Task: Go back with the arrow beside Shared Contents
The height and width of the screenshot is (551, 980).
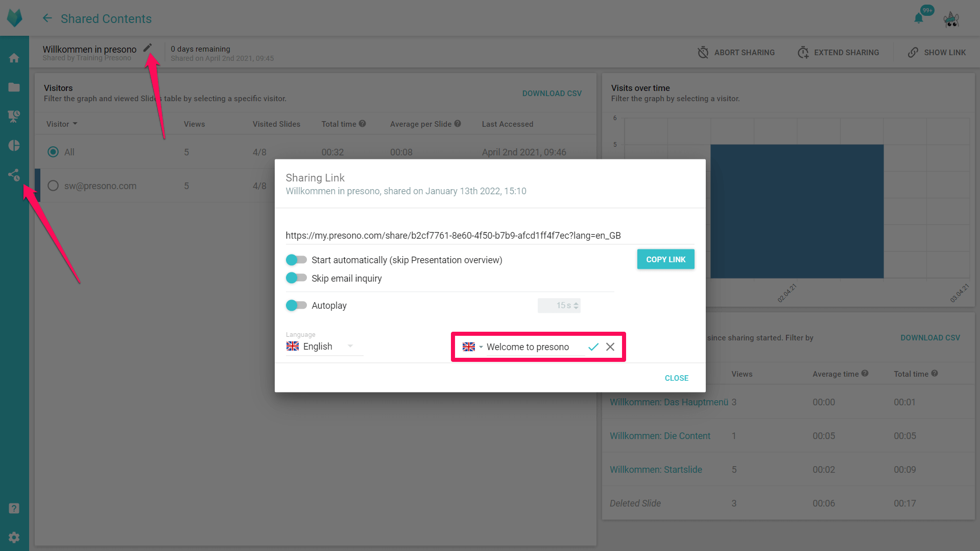Action: click(47, 18)
